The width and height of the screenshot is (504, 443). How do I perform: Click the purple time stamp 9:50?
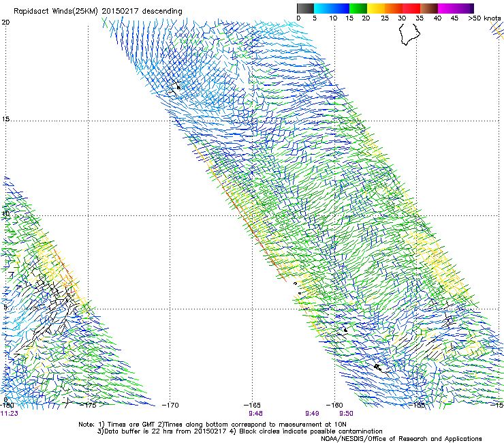point(346,414)
